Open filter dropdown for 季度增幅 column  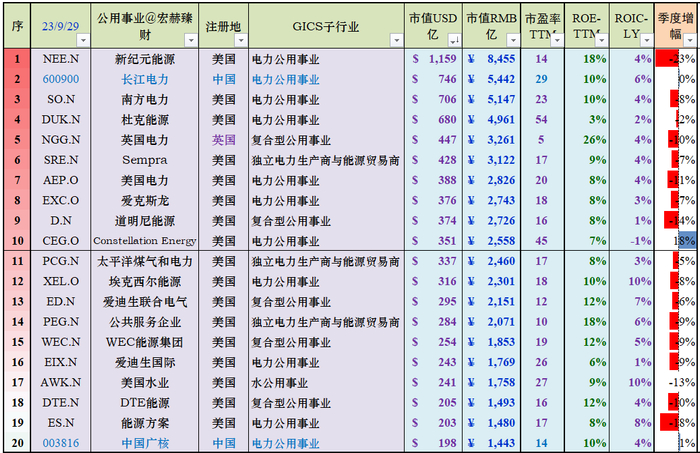690,41
